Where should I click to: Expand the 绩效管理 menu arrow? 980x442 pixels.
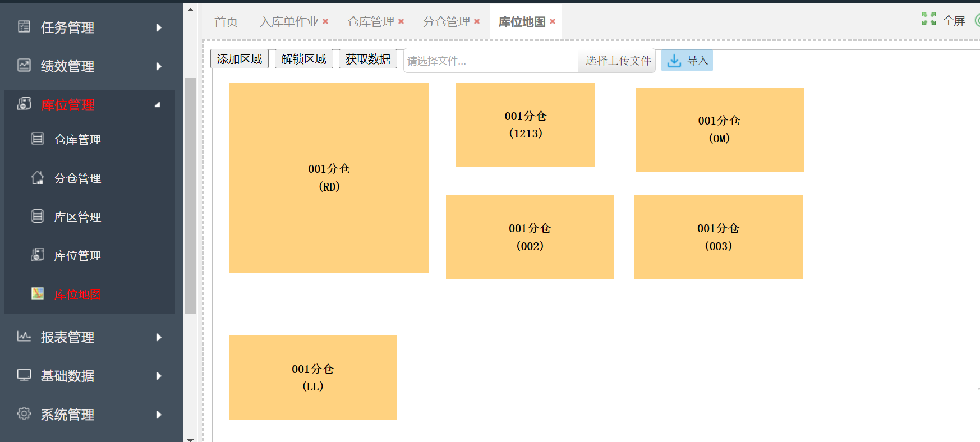coord(159,66)
